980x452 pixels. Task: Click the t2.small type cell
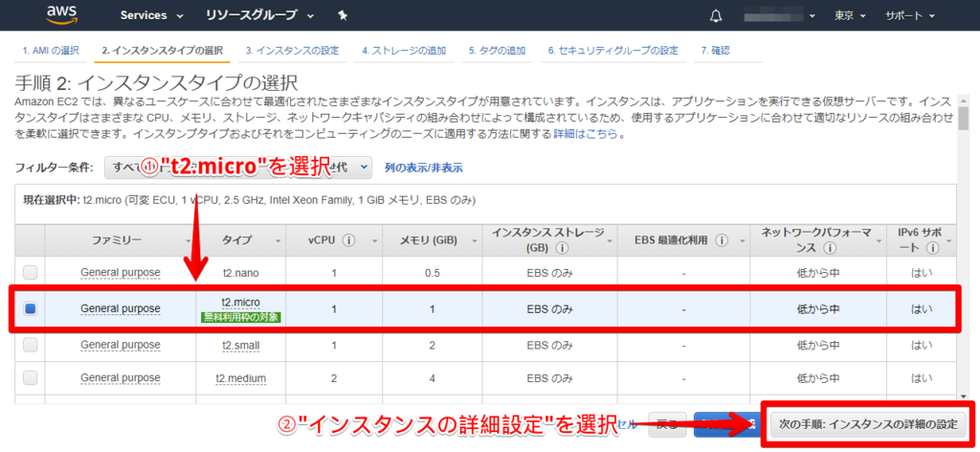tap(240, 345)
